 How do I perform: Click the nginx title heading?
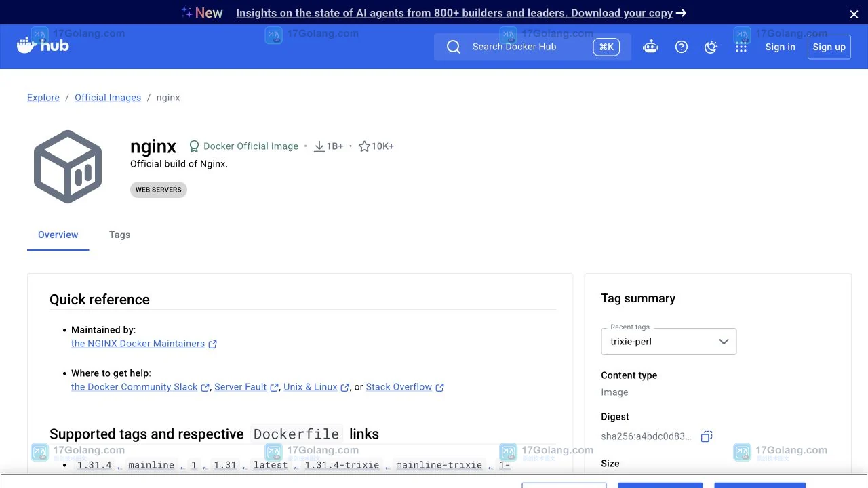(x=153, y=146)
